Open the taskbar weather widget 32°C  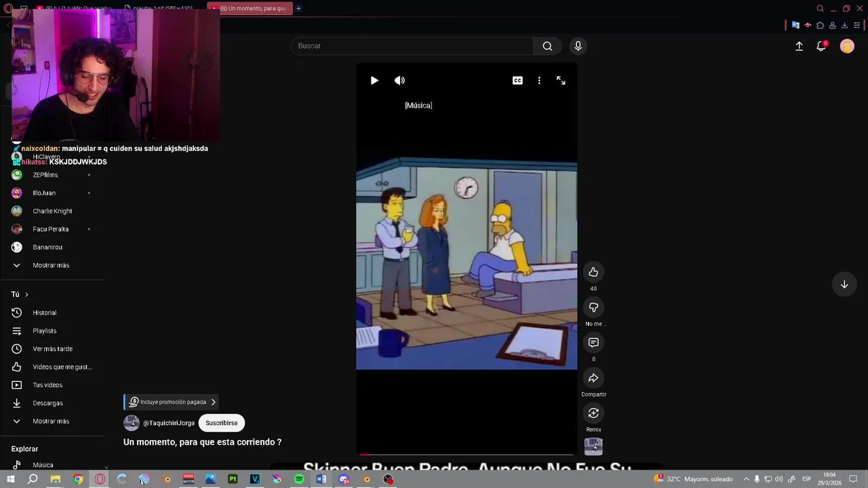pyautogui.click(x=693, y=479)
